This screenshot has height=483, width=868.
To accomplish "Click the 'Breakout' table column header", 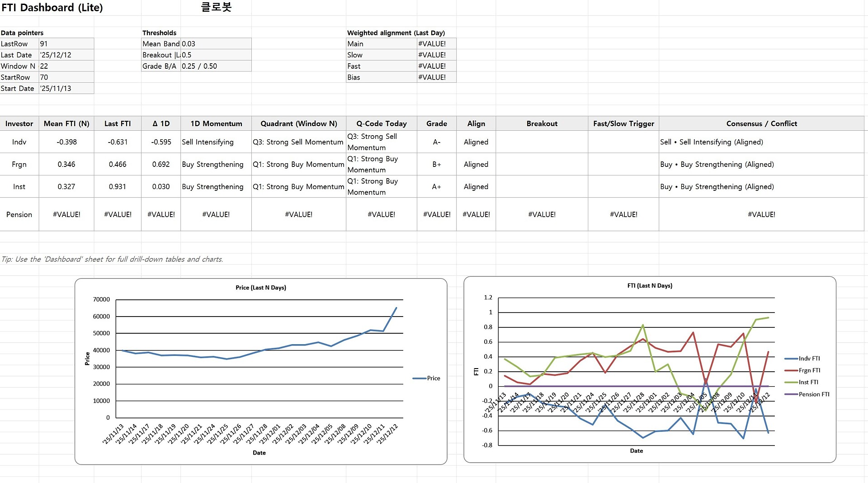I will tap(542, 123).
